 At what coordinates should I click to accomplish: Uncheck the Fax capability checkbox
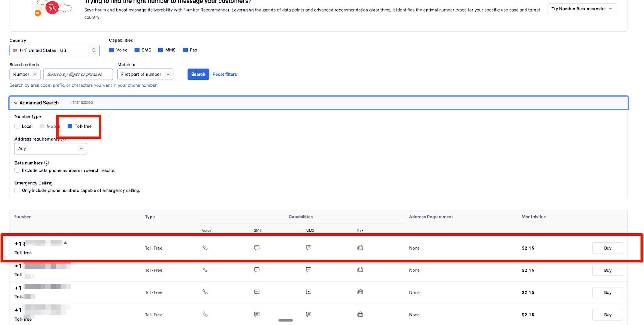185,50
